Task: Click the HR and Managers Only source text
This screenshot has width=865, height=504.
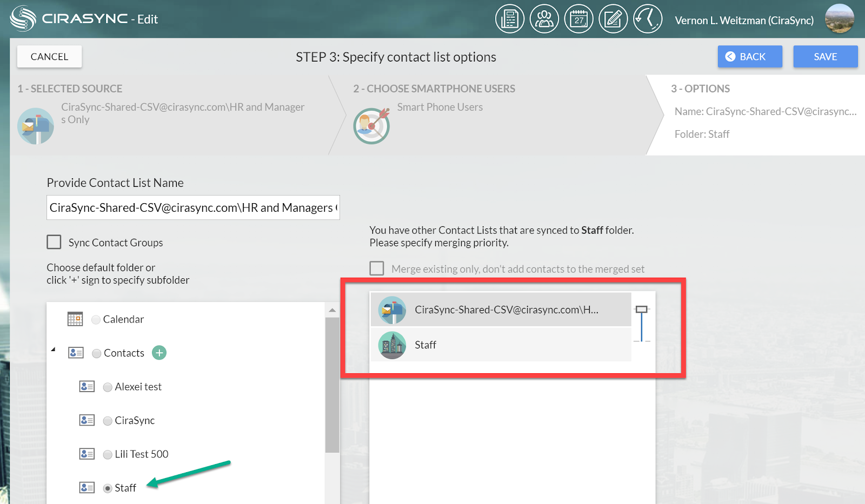Action: [183, 113]
